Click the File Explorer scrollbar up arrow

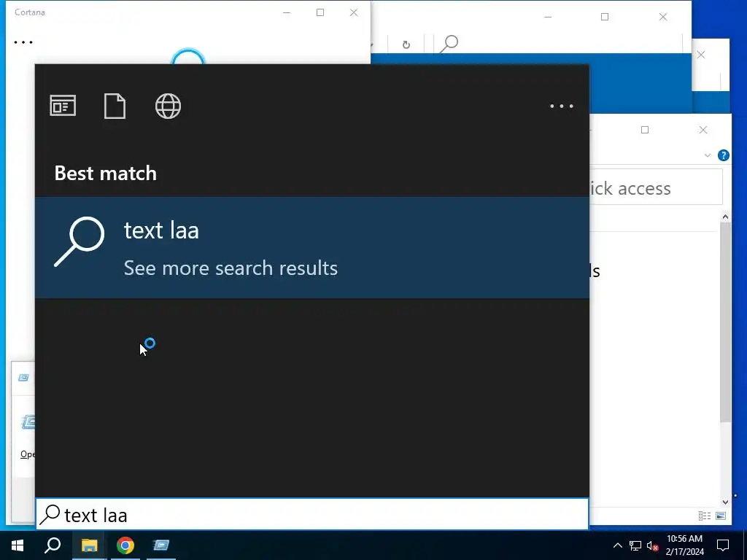[x=725, y=217]
